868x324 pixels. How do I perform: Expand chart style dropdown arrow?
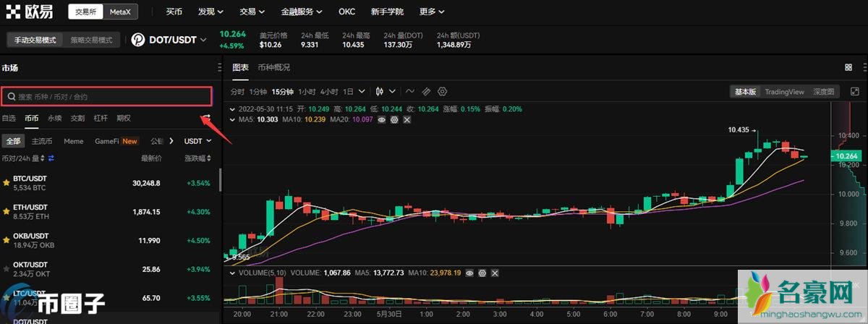point(392,92)
